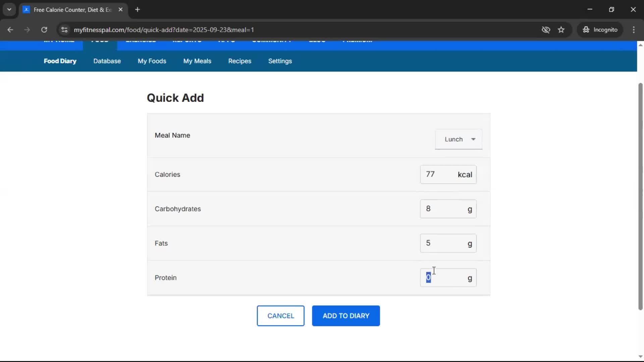Expand the Lunch meal name dropdown
The width and height of the screenshot is (644, 362).
pos(459,139)
